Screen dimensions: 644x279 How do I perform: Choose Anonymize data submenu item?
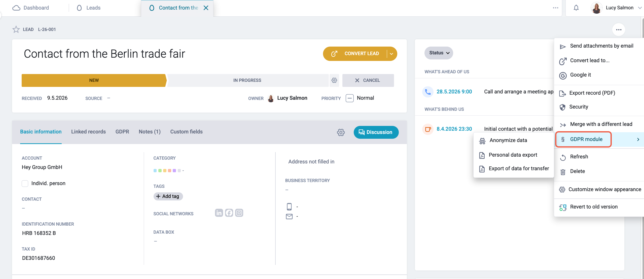(514, 140)
